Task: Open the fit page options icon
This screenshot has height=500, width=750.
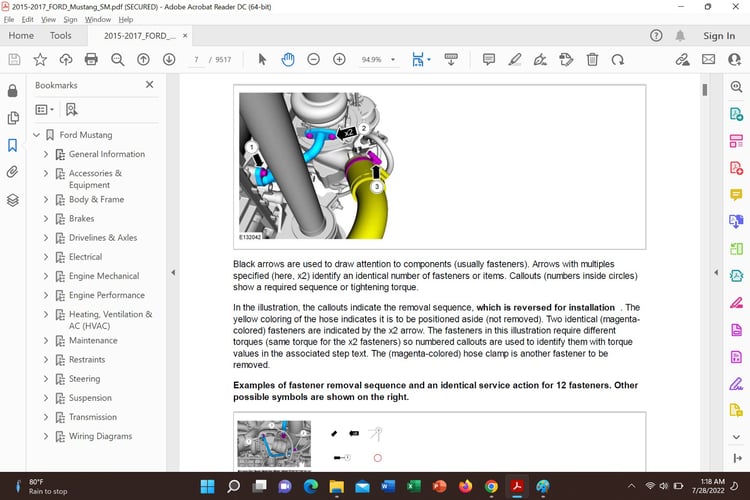Action: (x=420, y=59)
